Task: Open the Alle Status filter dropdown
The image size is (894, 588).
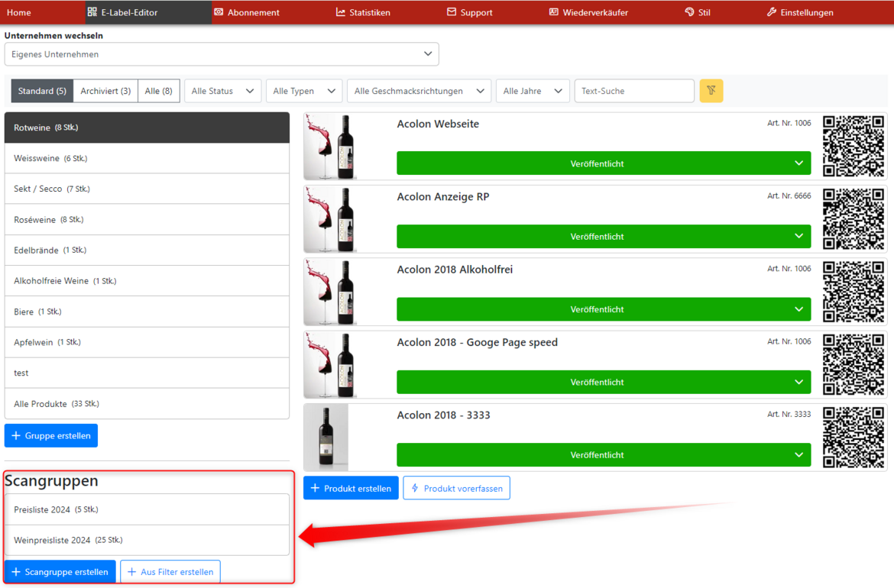Action: point(223,91)
